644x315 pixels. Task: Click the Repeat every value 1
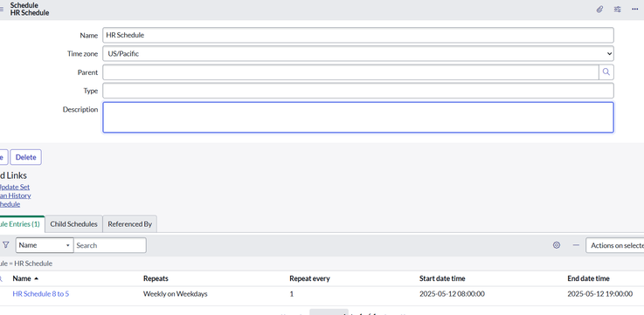tap(292, 294)
